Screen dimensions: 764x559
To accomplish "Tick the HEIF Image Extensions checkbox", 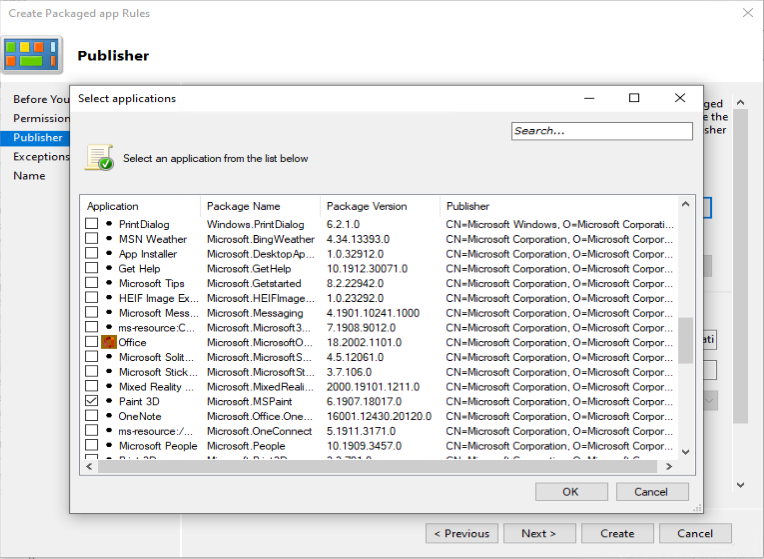I will (92, 297).
